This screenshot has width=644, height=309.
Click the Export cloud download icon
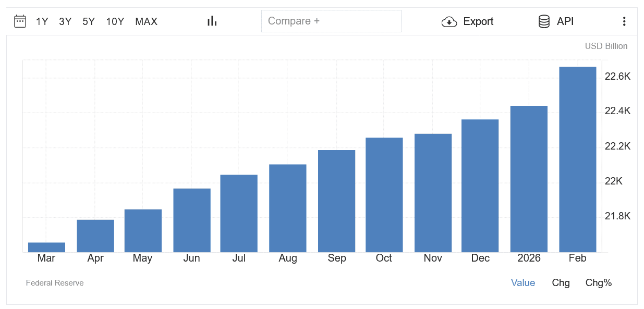coord(449,22)
